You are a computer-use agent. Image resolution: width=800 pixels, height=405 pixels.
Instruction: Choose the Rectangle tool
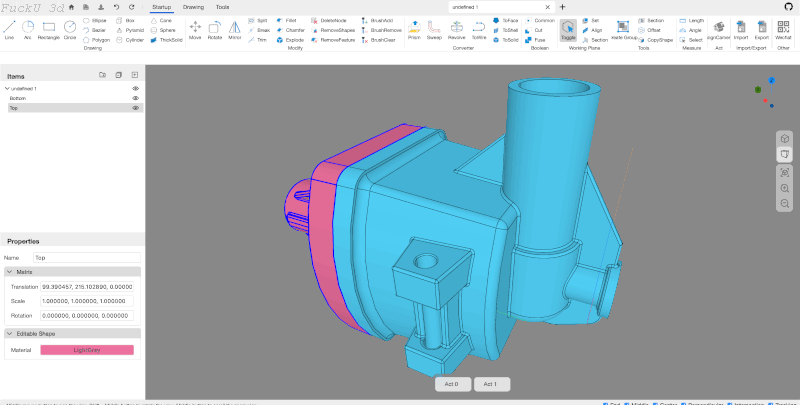pos(48,30)
